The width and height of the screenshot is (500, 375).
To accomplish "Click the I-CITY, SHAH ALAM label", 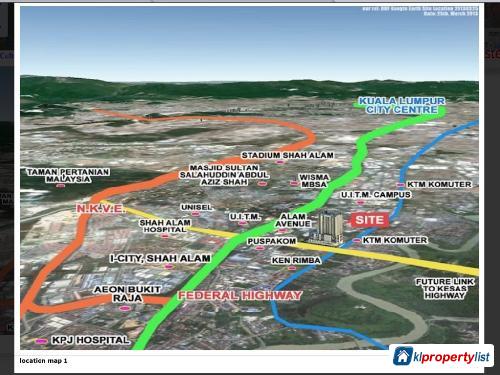I will tap(160, 258).
